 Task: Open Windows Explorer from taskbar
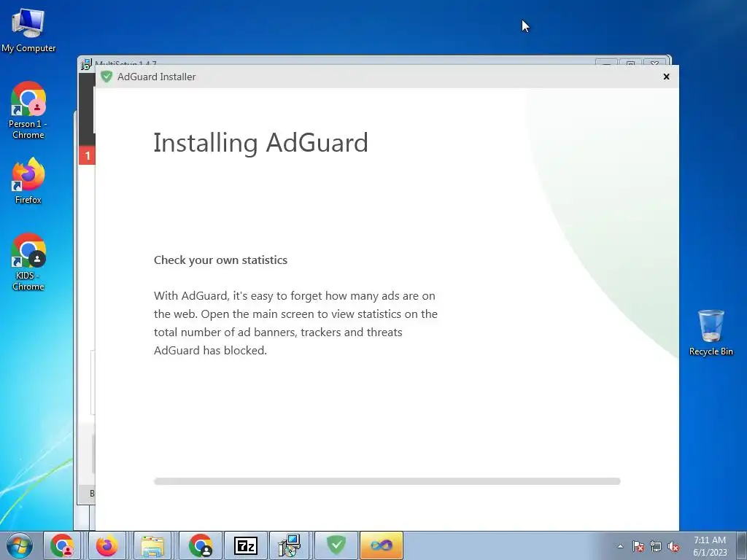pyautogui.click(x=152, y=545)
